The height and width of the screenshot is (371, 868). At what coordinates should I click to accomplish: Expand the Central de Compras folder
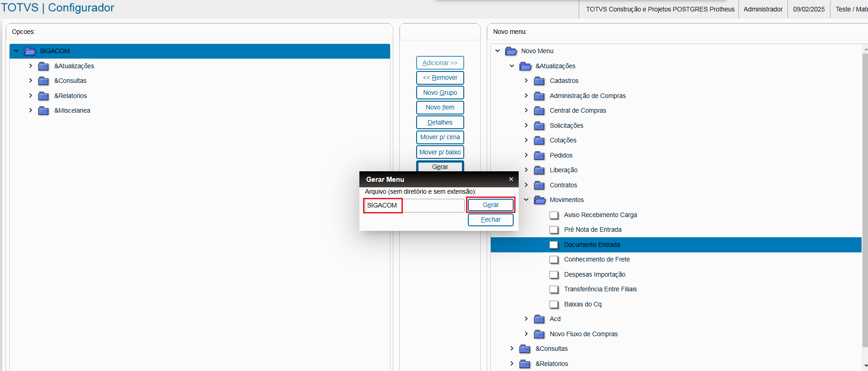coord(526,110)
